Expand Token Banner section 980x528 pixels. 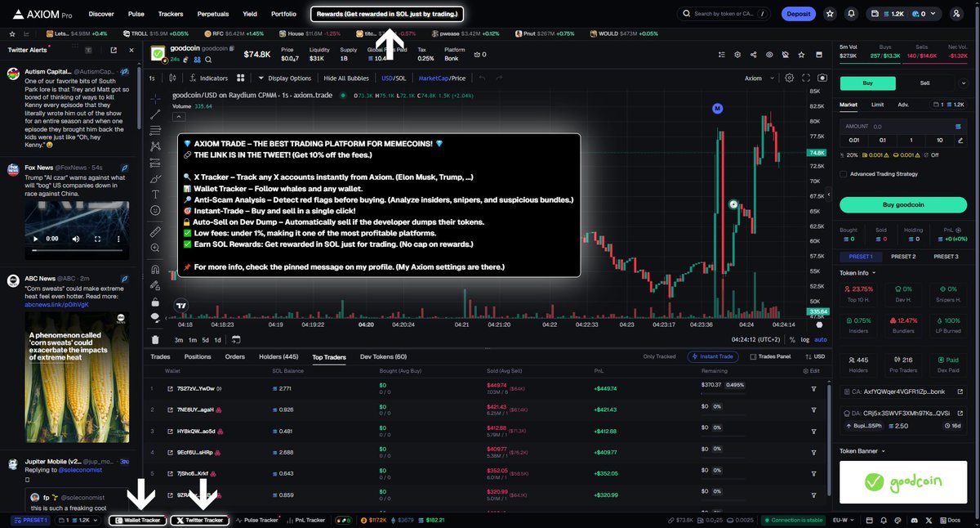point(862,450)
